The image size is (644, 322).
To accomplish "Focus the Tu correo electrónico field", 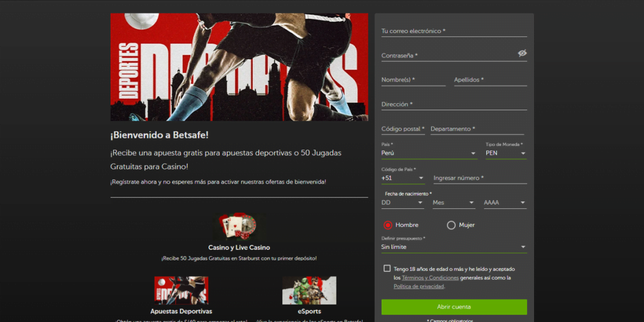I will 453,31.
